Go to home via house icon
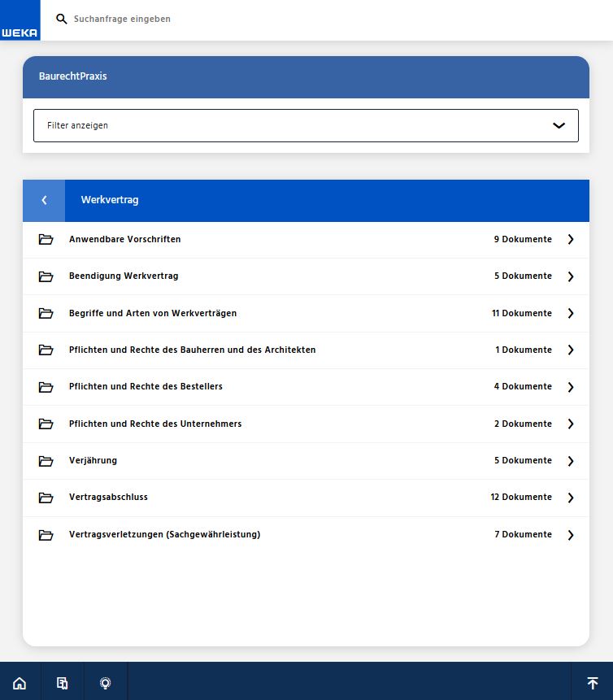The width and height of the screenshot is (613, 700). tap(20, 683)
